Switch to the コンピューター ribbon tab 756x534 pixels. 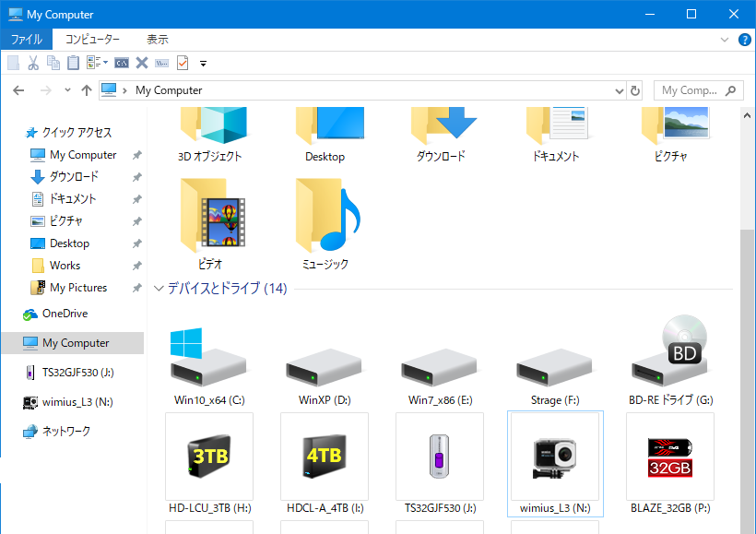(92, 40)
